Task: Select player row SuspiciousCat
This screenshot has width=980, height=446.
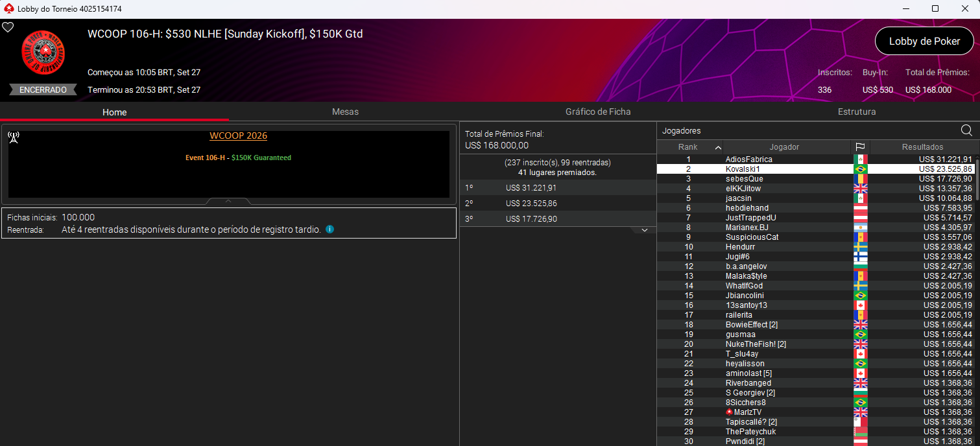Action: [816, 237]
